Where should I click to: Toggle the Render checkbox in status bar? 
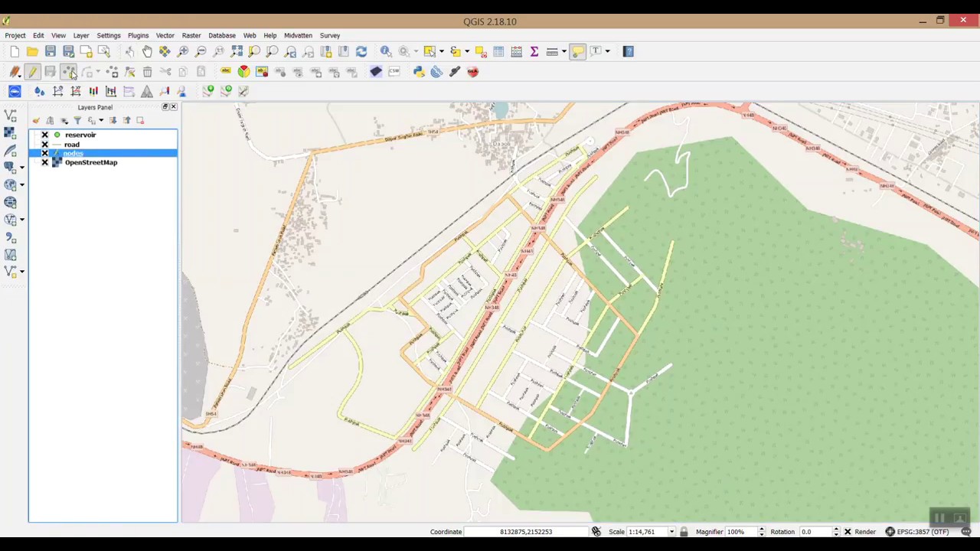848,532
